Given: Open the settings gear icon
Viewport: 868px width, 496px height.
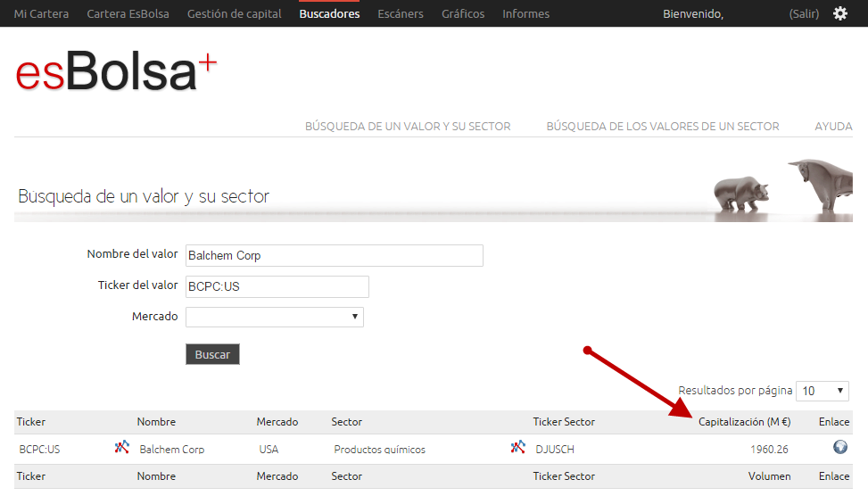Looking at the screenshot, I should click(x=840, y=13).
